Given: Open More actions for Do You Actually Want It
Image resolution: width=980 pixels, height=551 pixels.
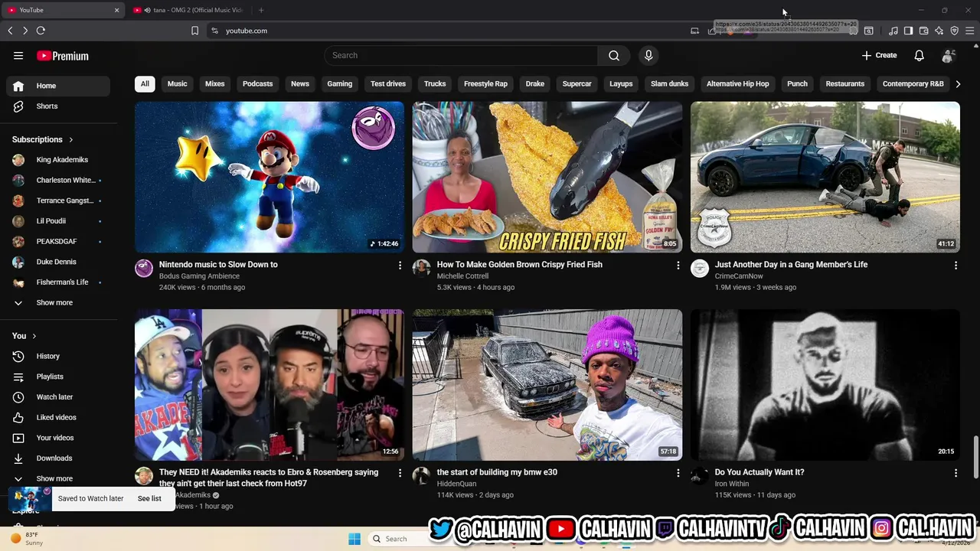Looking at the screenshot, I should [955, 473].
